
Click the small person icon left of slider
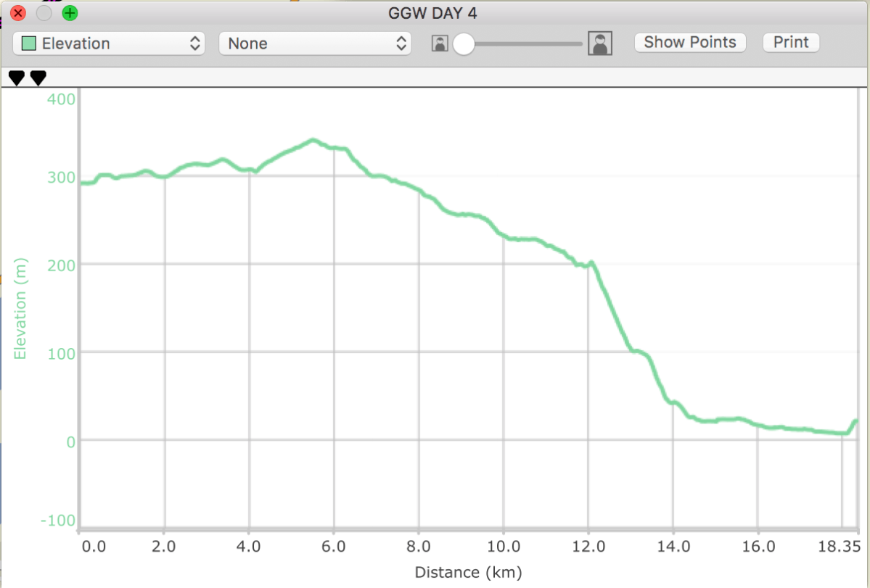[x=440, y=44]
